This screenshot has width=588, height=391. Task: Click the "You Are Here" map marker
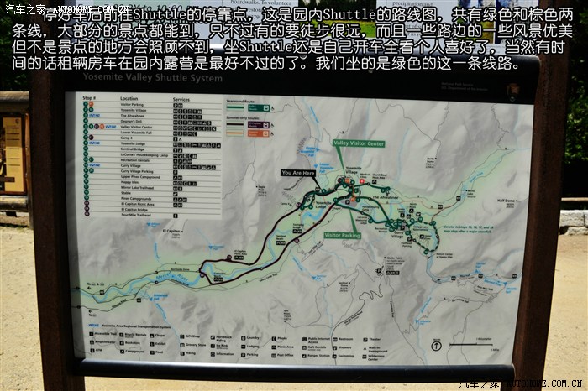(x=298, y=173)
